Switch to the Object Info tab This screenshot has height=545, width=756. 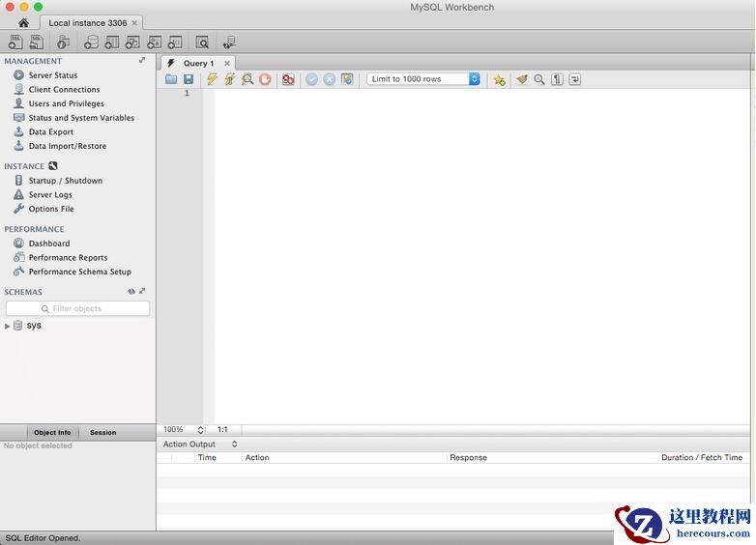click(x=52, y=432)
